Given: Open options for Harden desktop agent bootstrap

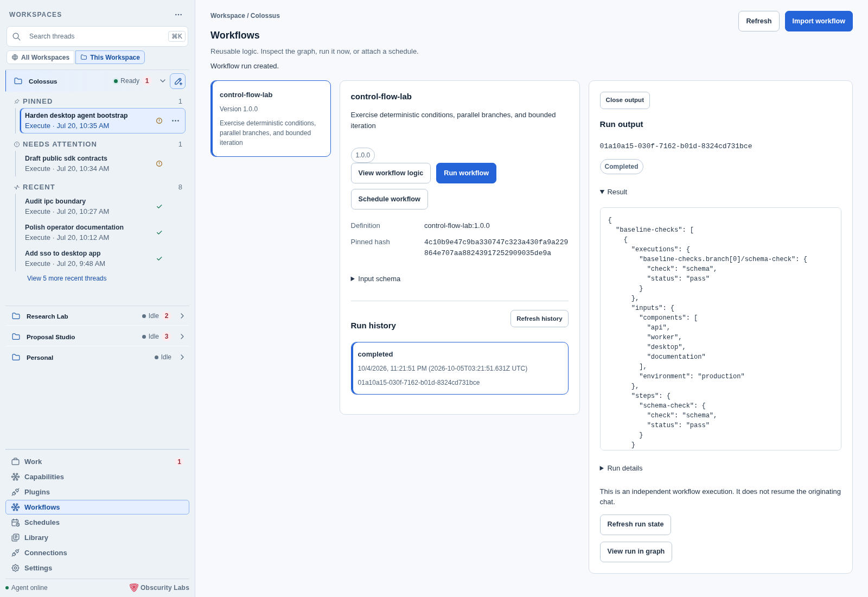Looking at the screenshot, I should coord(175,120).
